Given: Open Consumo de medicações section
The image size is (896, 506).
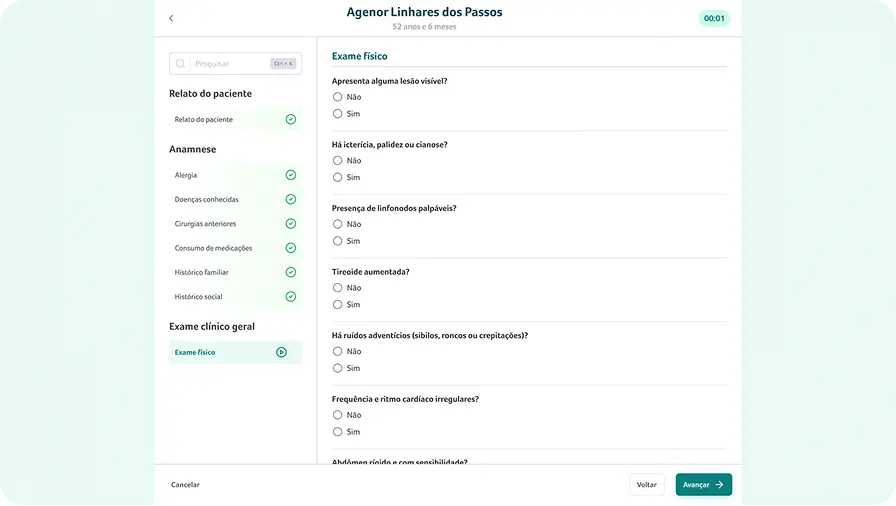Looking at the screenshot, I should click(x=213, y=248).
